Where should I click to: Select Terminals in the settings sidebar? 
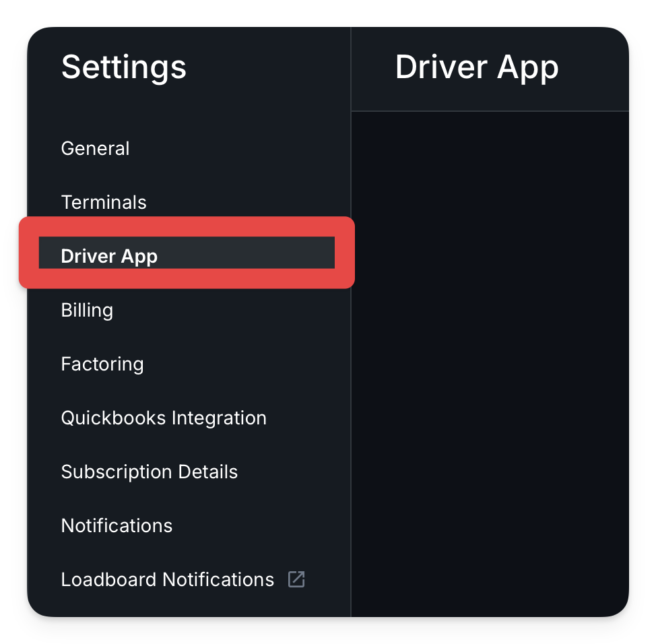104,202
